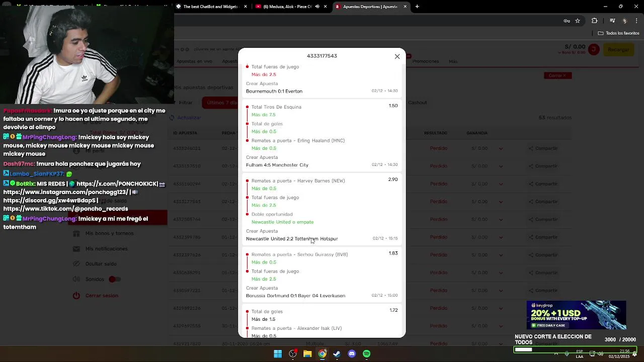Select the Cashout filter tab
644x362 pixels.
[417, 103]
